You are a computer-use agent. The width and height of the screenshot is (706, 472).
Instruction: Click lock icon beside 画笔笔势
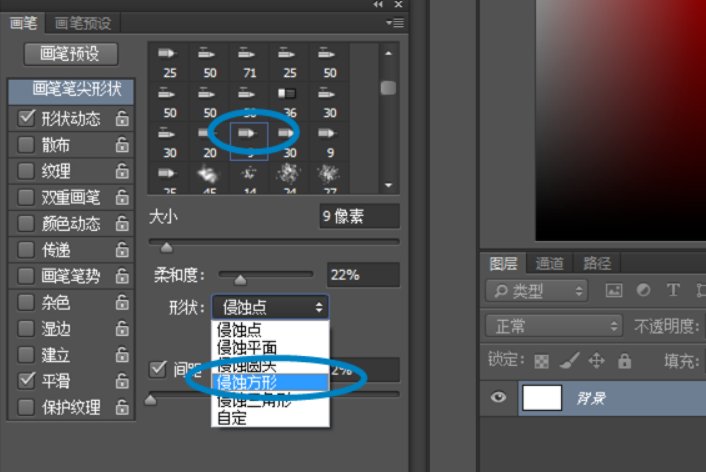122,276
